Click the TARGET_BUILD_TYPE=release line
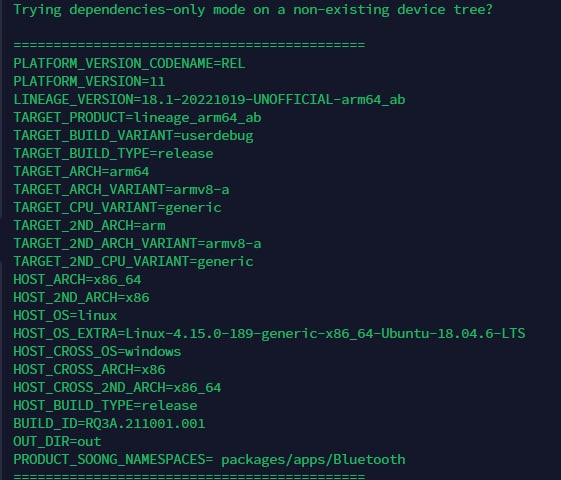Viewport: 561px width, 480px height. (x=113, y=153)
